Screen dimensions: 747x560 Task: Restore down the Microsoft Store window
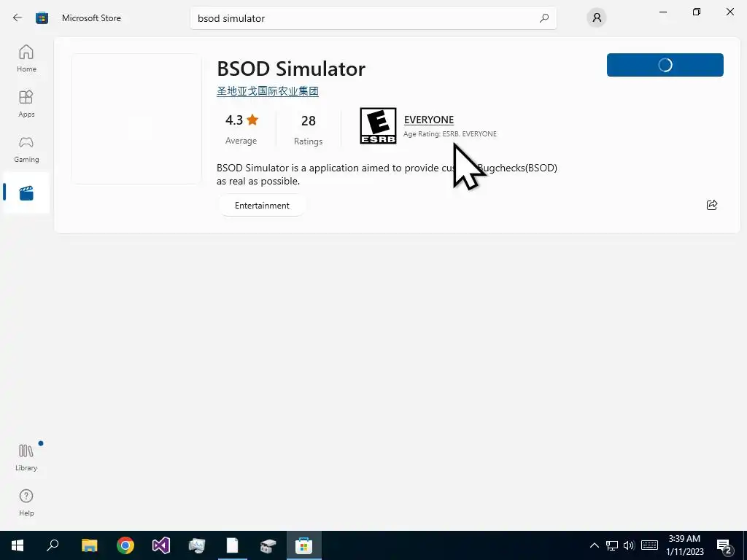(697, 12)
